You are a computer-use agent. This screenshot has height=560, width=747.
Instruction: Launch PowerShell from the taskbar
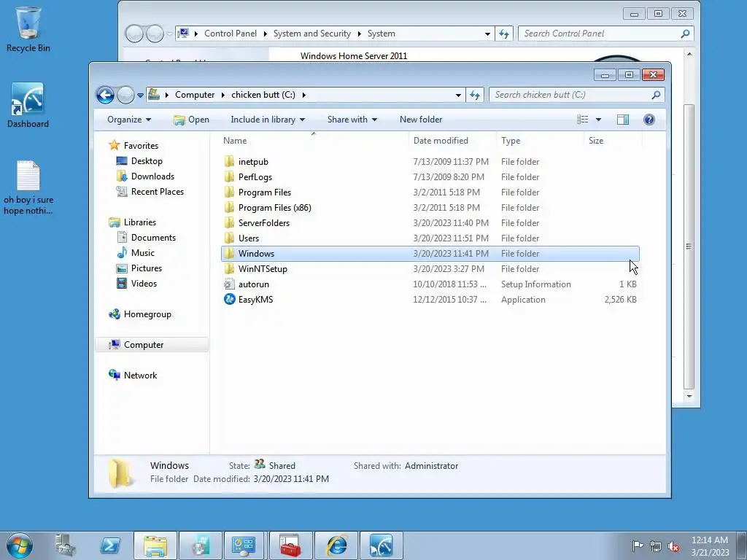[x=110, y=545]
